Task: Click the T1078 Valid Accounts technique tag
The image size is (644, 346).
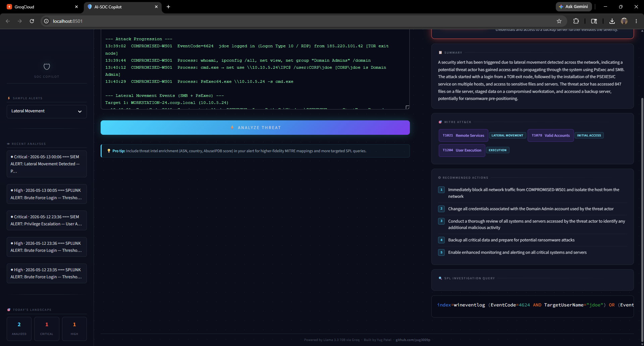Action: point(550,135)
